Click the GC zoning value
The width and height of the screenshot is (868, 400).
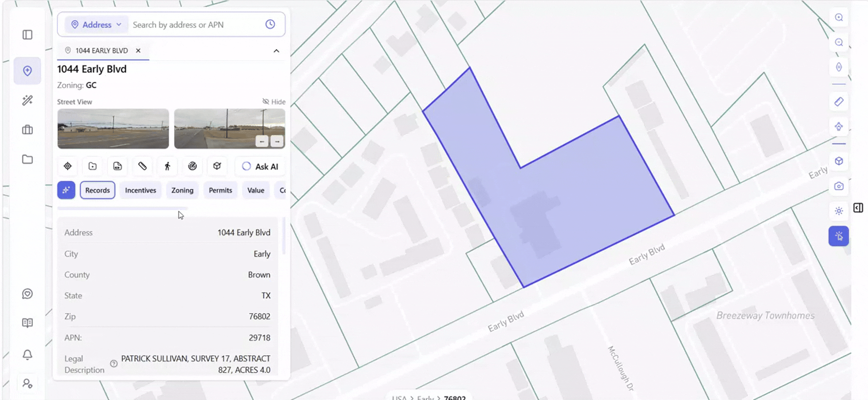coord(91,85)
